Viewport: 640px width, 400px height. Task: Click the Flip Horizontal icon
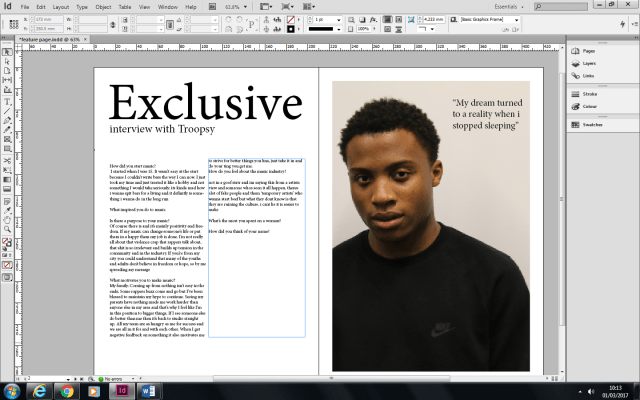tap(229, 29)
